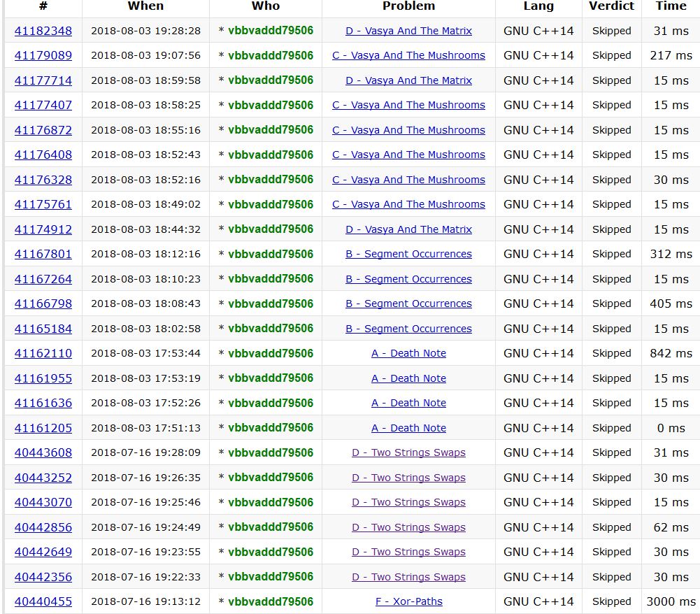Open D - Vasya And The Matrix in row 41177714
Screen dimensions: 700x614
[x=408, y=80]
